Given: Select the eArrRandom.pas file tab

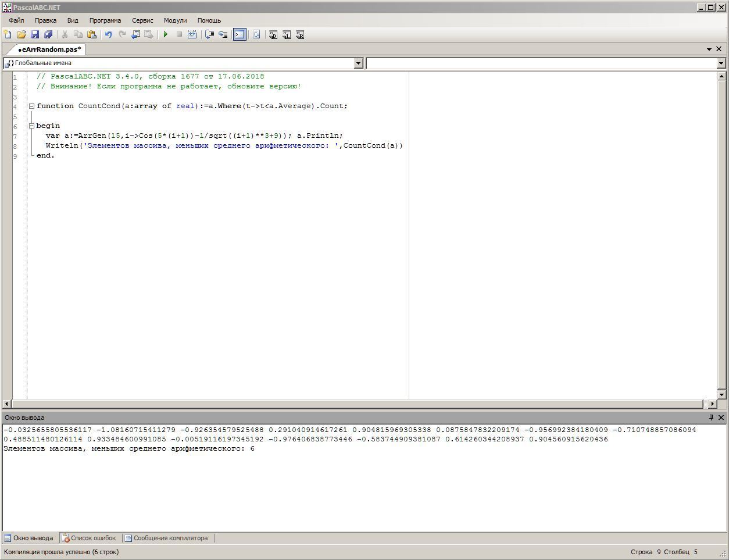Looking at the screenshot, I should tap(49, 49).
